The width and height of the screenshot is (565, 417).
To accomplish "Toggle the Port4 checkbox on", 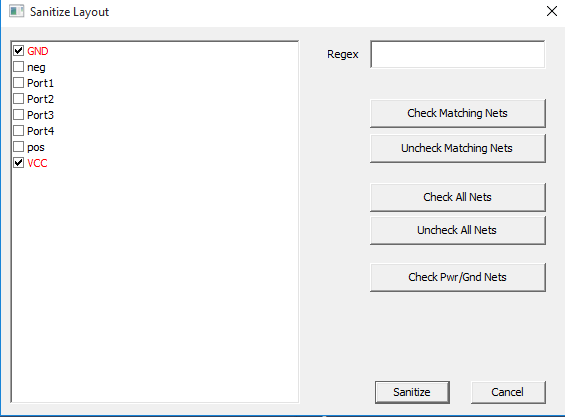I will click(18, 130).
